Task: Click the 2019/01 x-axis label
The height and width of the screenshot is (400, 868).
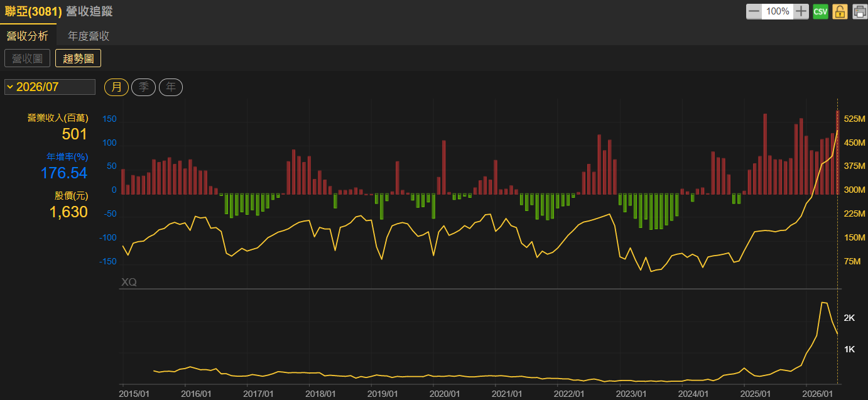Action: pyautogui.click(x=383, y=393)
